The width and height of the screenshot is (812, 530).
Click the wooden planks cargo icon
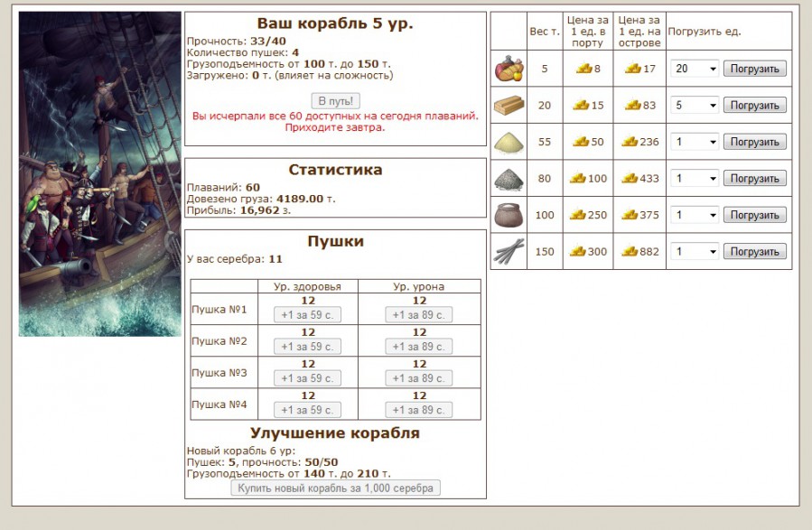[509, 105]
